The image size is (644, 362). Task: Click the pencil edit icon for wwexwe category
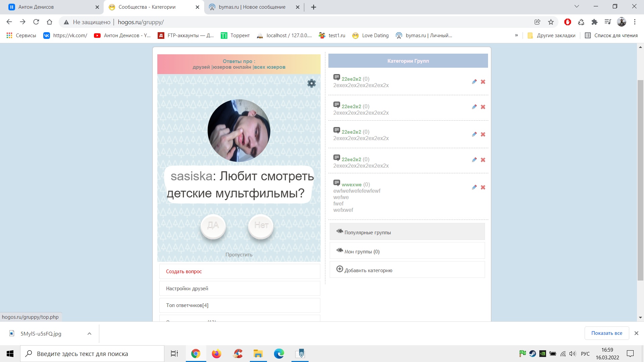pos(474,187)
